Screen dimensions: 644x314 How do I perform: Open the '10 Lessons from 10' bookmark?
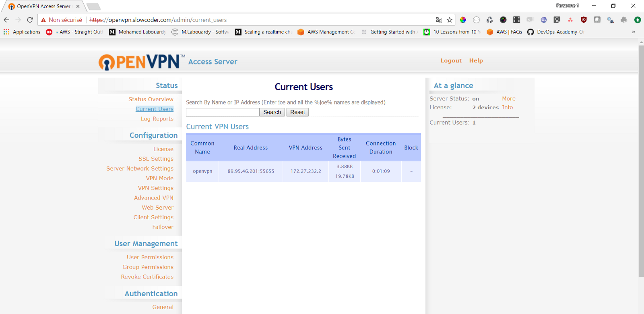[452, 32]
